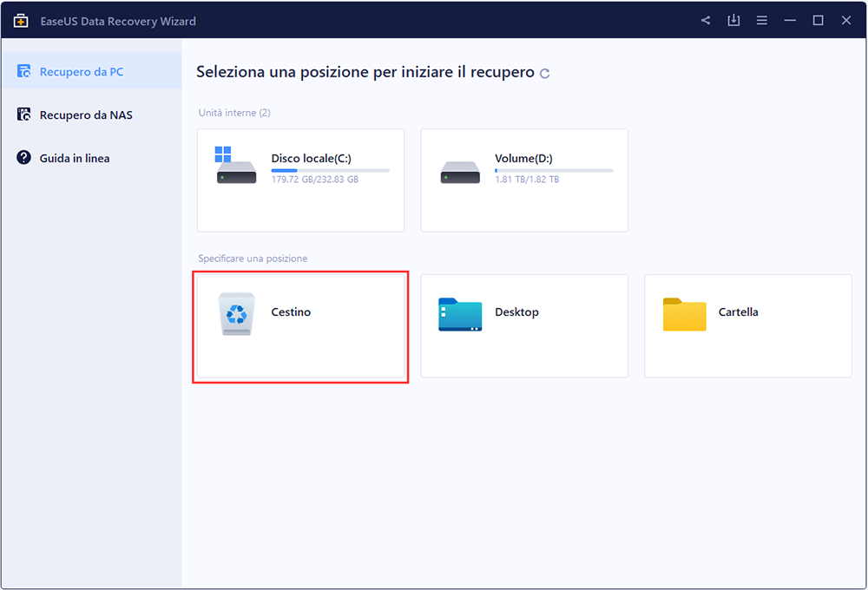Screen dimensions: 868x590
Task: Choose the Cestino location label
Action: 291,312
